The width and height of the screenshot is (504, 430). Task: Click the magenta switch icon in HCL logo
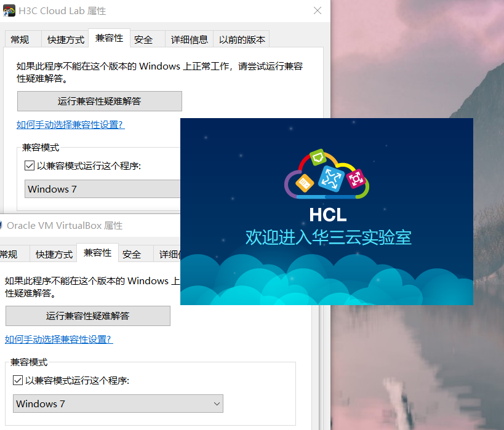(x=356, y=178)
